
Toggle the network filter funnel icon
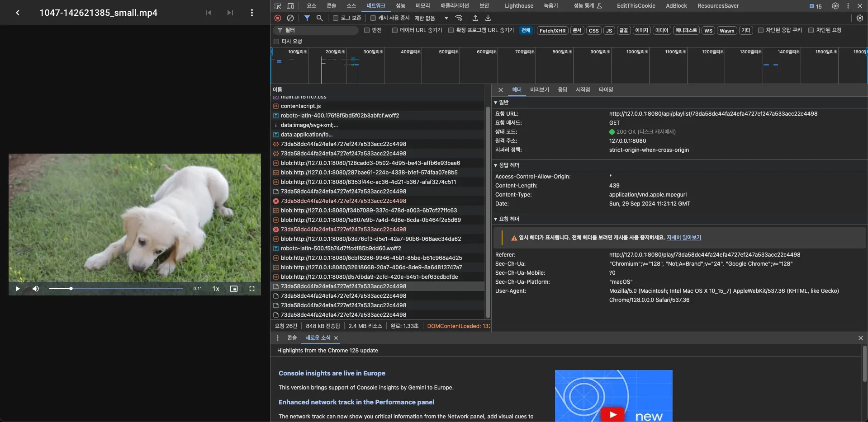(307, 18)
